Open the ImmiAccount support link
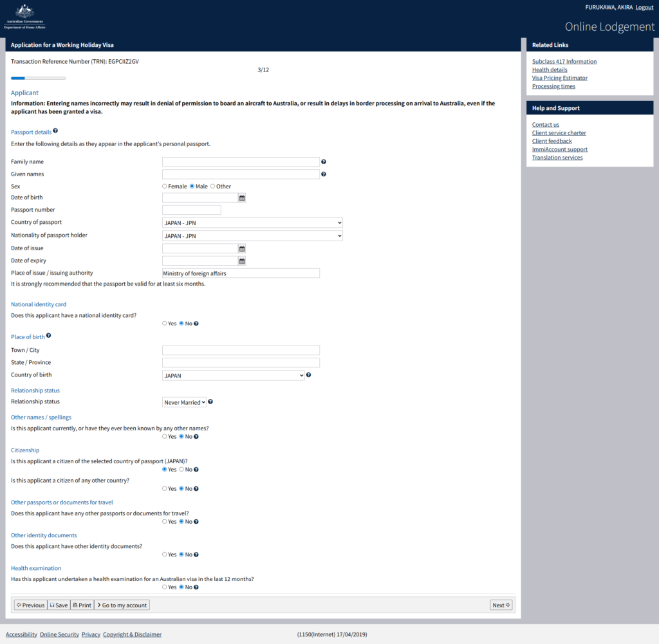Image resolution: width=659 pixels, height=644 pixels. [x=559, y=149]
